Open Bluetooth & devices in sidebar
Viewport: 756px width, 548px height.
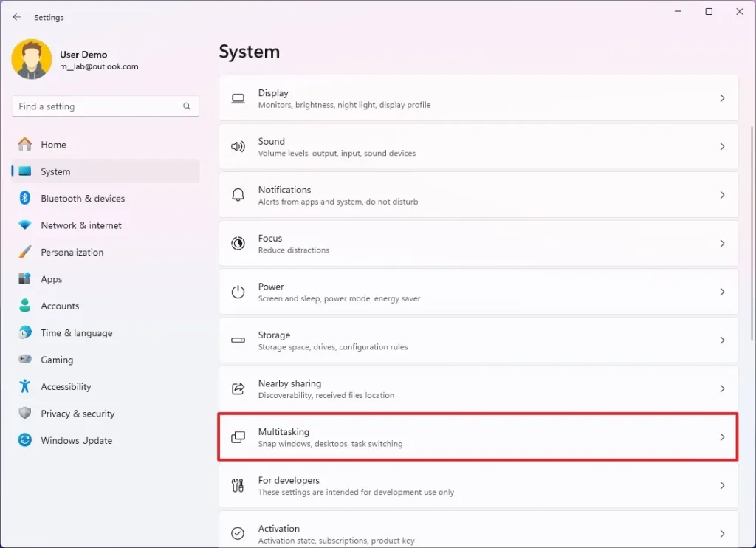click(83, 199)
